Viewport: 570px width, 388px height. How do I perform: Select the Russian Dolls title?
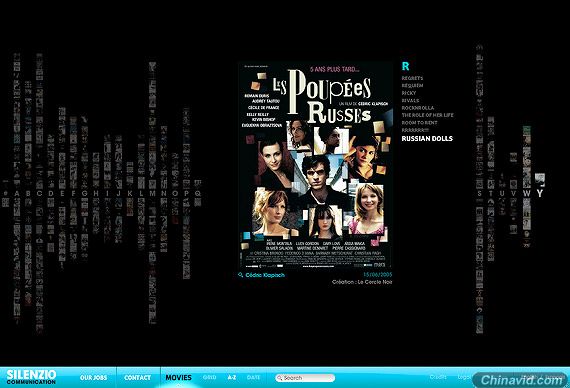coord(427,139)
